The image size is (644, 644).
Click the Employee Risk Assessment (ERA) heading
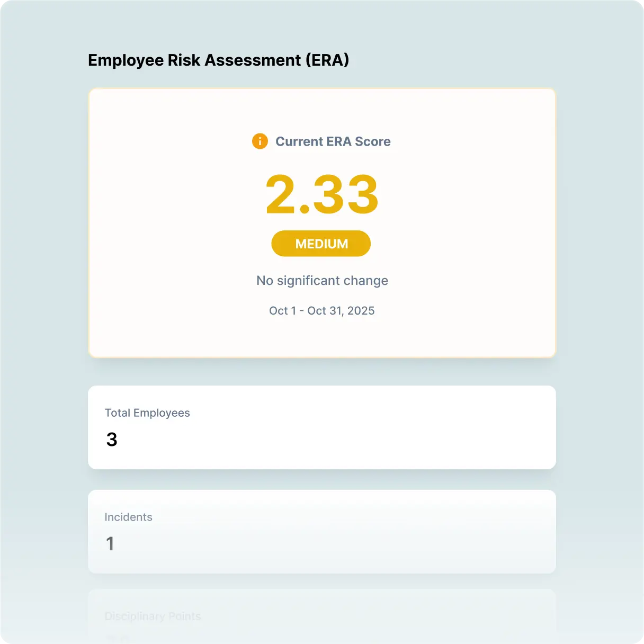pos(218,60)
